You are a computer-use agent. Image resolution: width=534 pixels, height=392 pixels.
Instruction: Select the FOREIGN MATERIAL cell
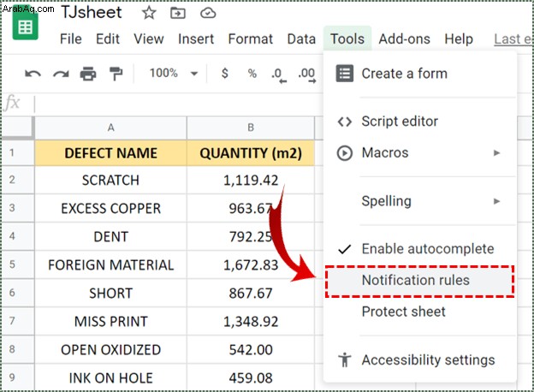[110, 265]
